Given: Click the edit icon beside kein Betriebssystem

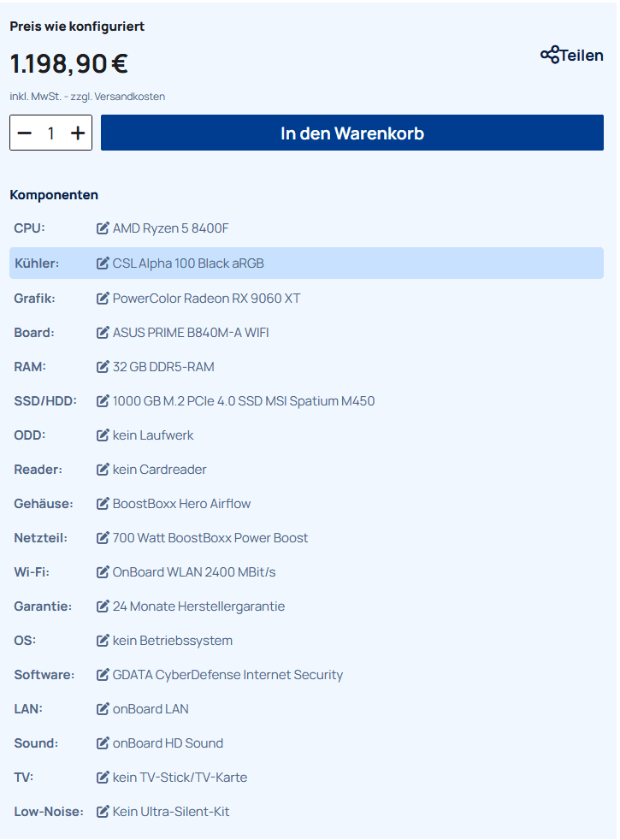Looking at the screenshot, I should [103, 640].
